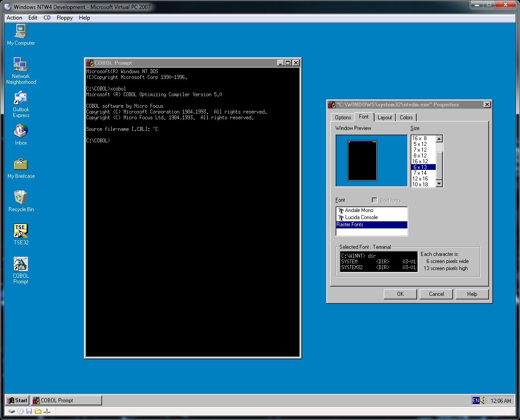Click the hard disk status icon in Virtual PC

coord(11,411)
